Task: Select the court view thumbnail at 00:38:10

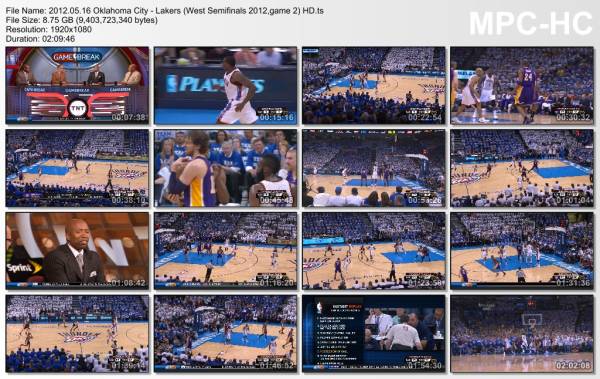Action: coord(77,168)
